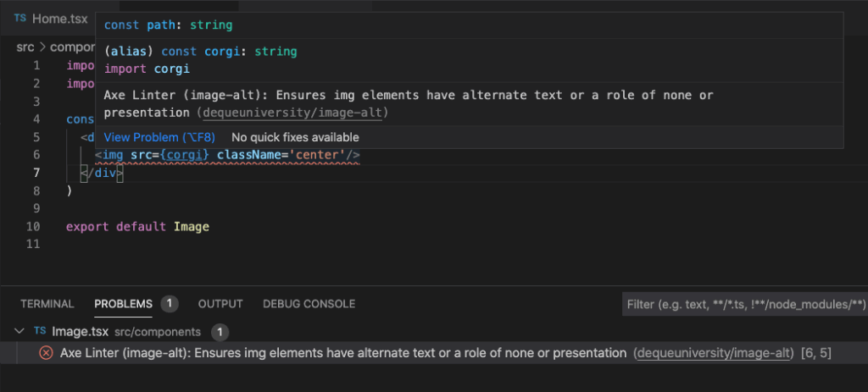
Task: Click the TS file icon beside Image.tsx
Action: point(39,331)
